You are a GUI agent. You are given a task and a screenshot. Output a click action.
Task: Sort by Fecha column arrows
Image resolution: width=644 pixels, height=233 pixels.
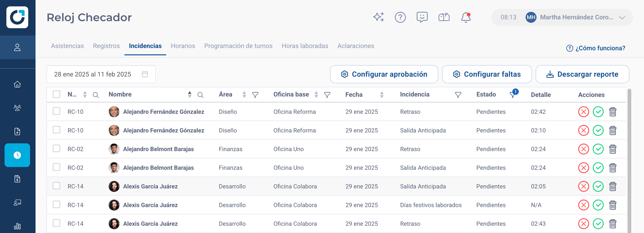click(382, 95)
